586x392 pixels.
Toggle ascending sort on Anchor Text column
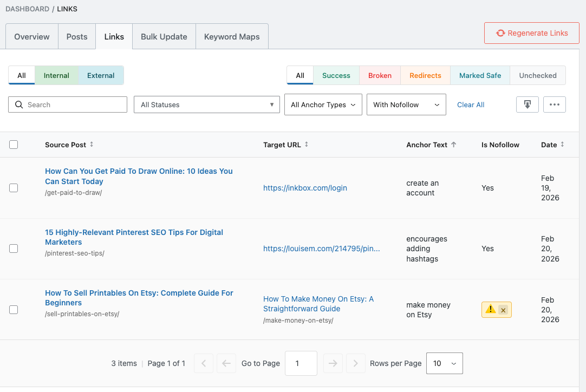pos(454,145)
